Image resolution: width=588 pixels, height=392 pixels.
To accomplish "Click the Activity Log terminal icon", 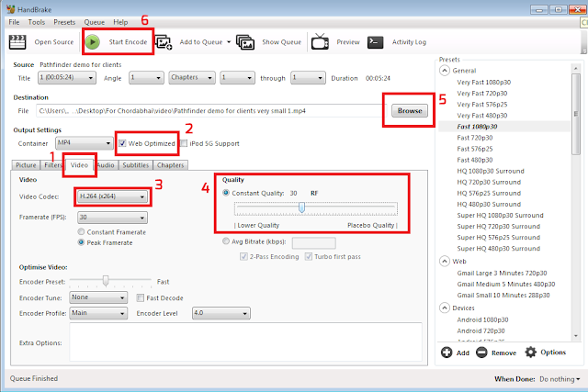I will pos(376,42).
